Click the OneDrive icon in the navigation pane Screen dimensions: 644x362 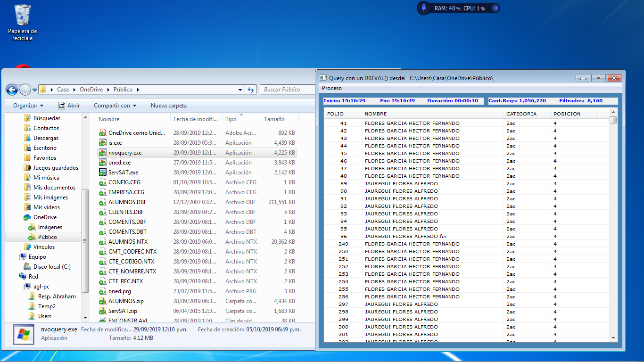point(28,217)
